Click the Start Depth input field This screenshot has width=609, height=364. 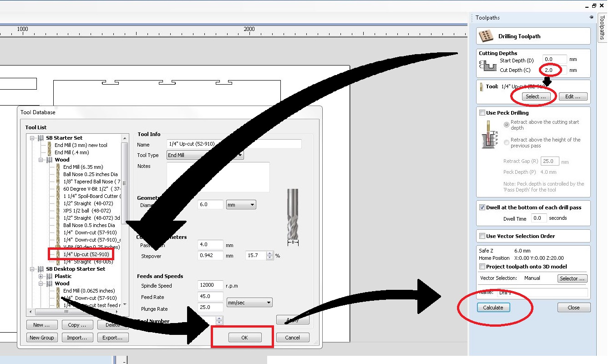[x=554, y=60]
